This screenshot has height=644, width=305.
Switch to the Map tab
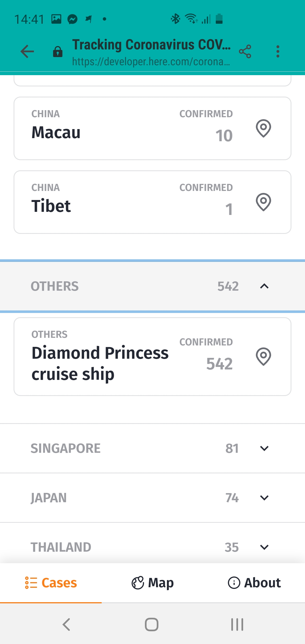click(152, 583)
